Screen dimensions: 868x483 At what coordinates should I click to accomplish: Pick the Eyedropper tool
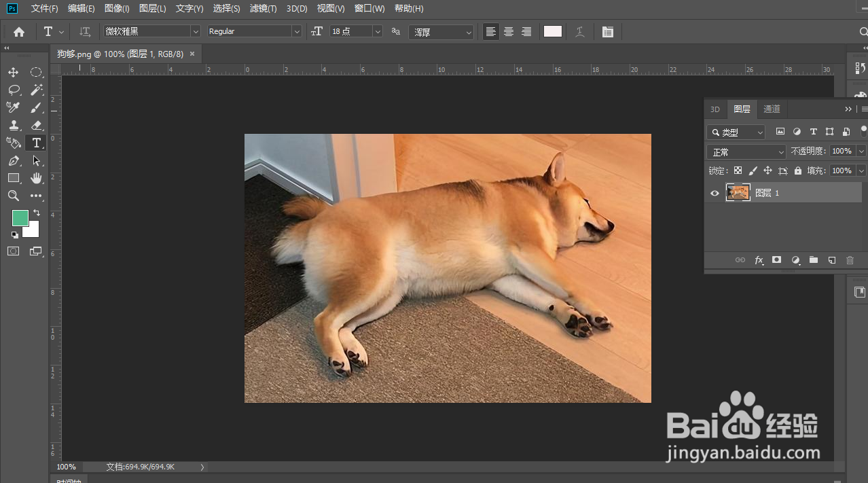click(14, 108)
